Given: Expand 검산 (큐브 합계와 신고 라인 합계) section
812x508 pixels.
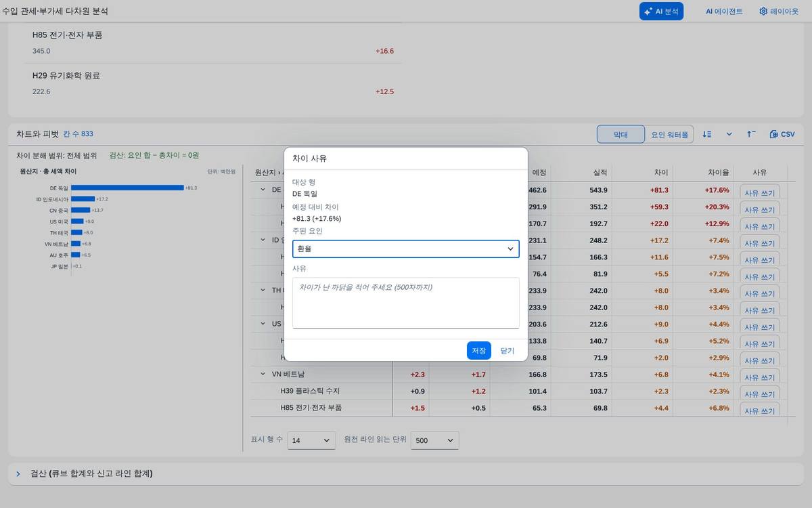Looking at the screenshot, I should click(18, 473).
